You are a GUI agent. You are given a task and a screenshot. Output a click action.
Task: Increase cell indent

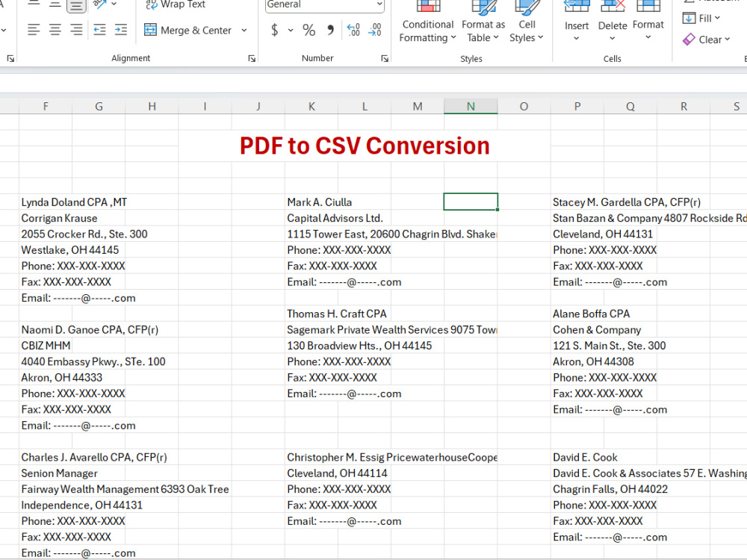coord(121,30)
